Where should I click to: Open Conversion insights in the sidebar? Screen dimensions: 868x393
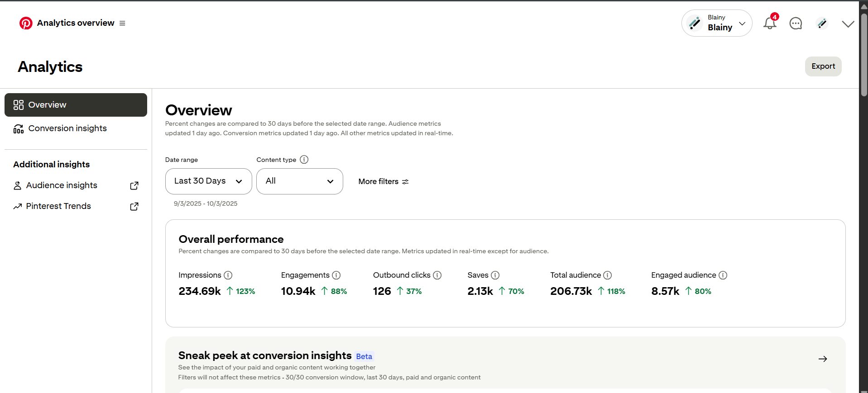[x=67, y=128]
